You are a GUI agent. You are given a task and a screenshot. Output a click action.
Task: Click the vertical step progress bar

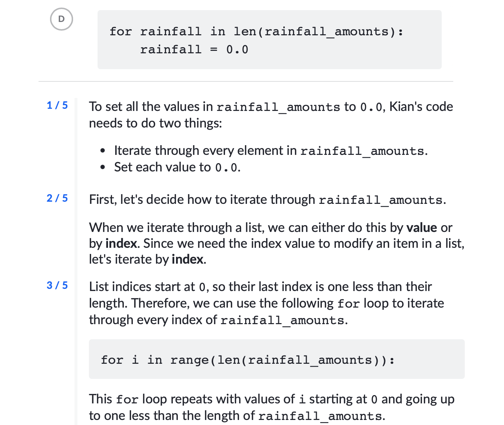pos(76,261)
